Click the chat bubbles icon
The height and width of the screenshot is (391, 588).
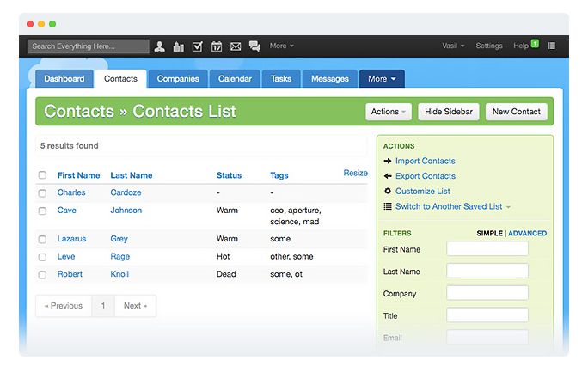coord(254,46)
